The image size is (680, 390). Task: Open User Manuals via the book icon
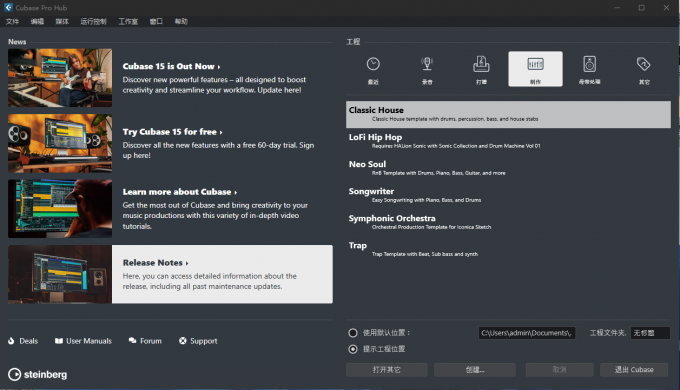pyautogui.click(x=59, y=341)
